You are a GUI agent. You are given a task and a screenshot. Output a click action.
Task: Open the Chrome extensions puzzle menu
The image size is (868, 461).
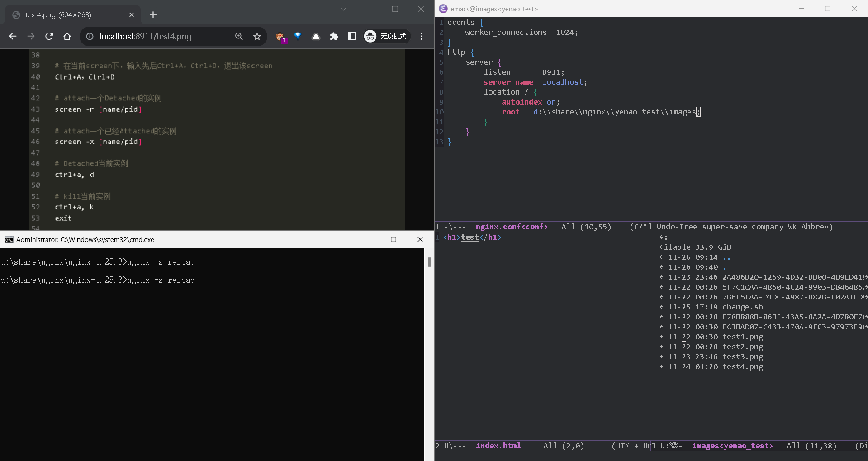pyautogui.click(x=334, y=36)
